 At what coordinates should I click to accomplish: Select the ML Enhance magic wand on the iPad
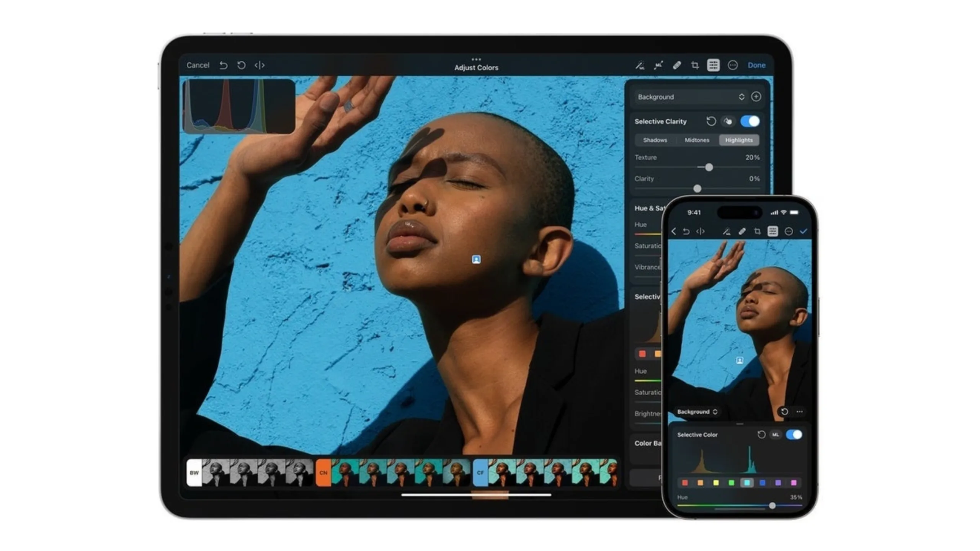pyautogui.click(x=640, y=65)
